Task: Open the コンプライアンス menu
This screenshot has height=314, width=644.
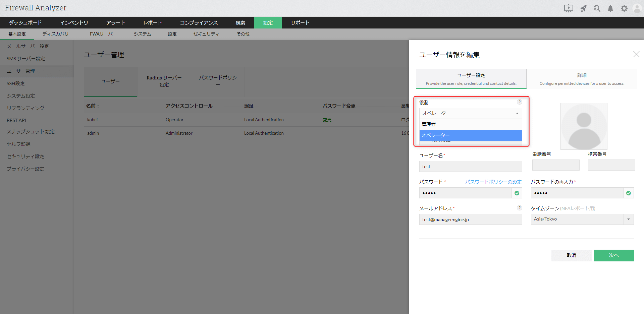Action: pos(199,23)
